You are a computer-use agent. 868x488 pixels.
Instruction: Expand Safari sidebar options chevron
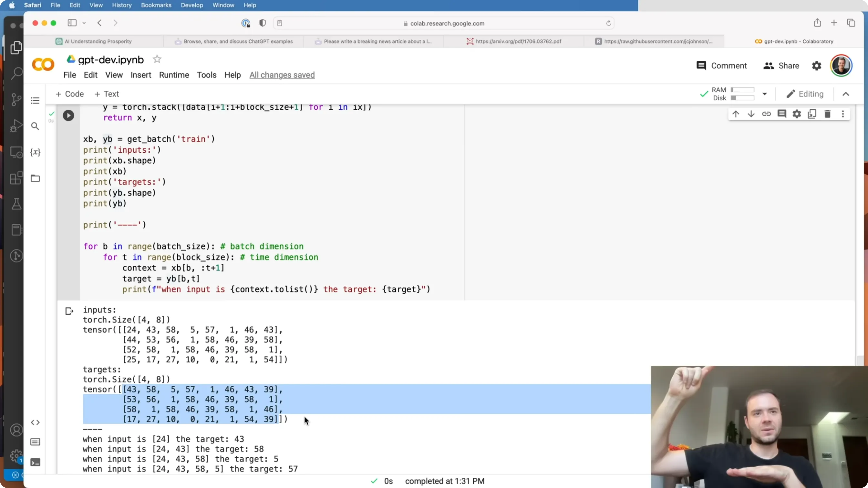84,23
